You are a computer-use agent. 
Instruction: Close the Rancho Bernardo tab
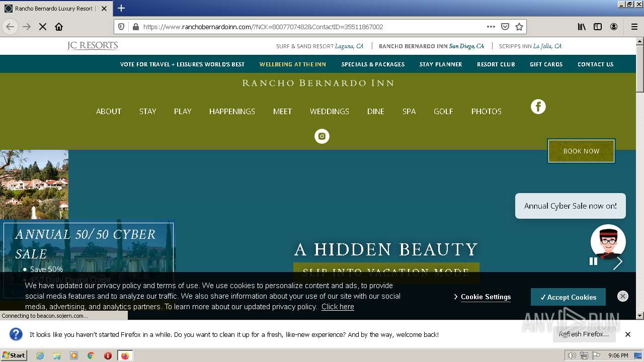coord(104,9)
